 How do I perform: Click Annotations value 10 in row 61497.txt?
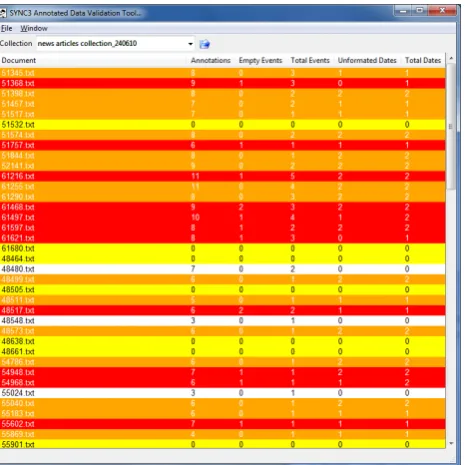coord(195,218)
